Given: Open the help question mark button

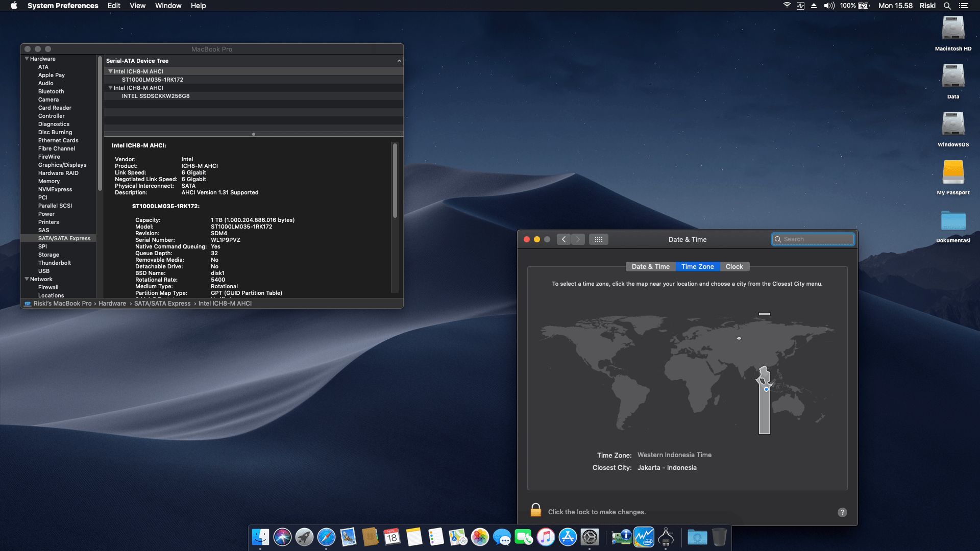Looking at the screenshot, I should 842,512.
